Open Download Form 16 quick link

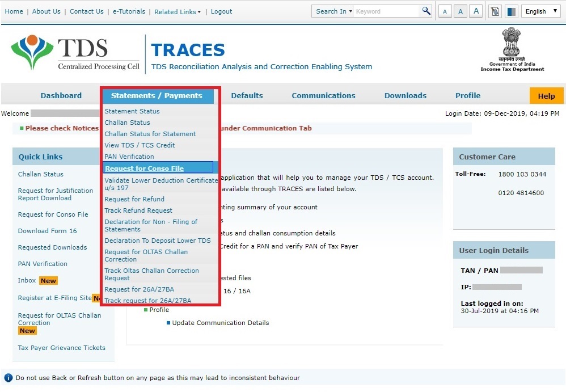click(x=47, y=231)
